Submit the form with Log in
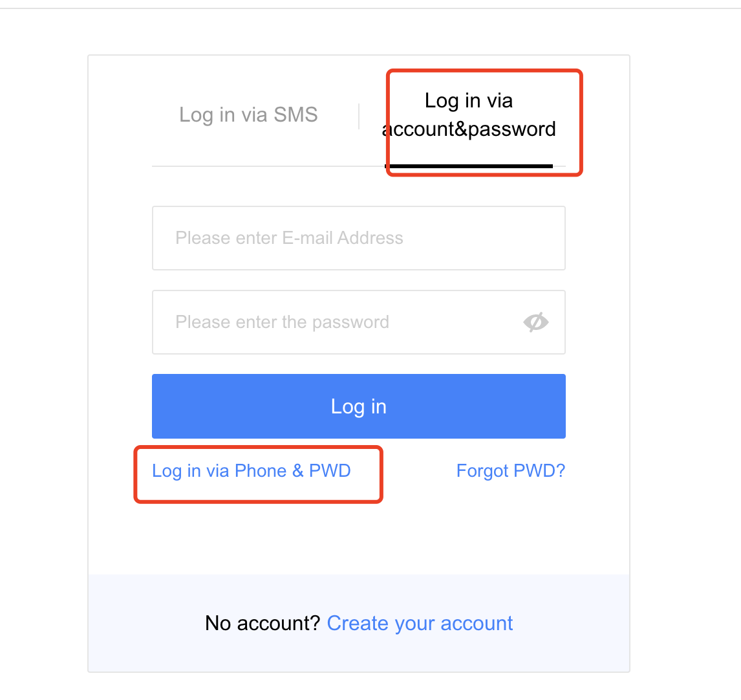741x700 pixels. (x=359, y=406)
